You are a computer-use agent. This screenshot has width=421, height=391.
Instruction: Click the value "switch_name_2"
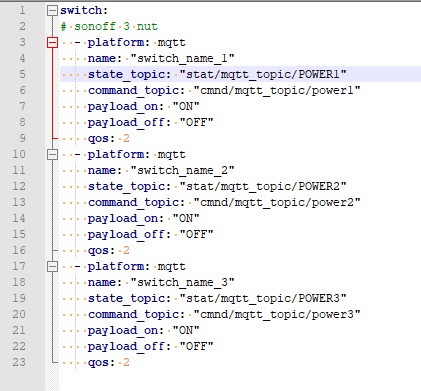[x=182, y=171]
